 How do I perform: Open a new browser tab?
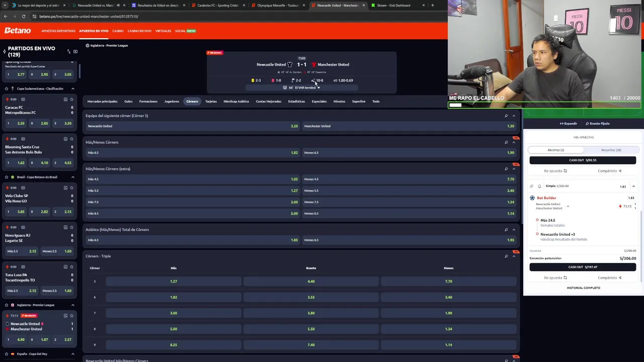coord(432,5)
